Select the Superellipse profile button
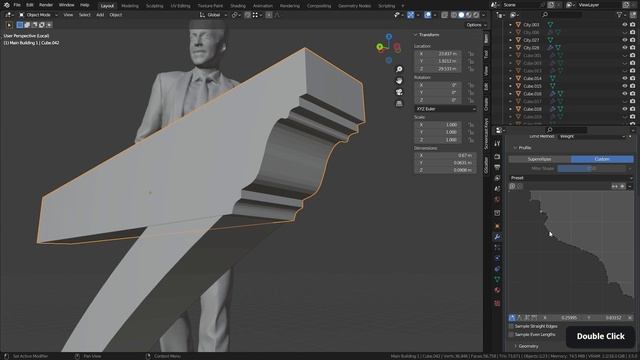The height and width of the screenshot is (360, 640). pyautogui.click(x=539, y=159)
